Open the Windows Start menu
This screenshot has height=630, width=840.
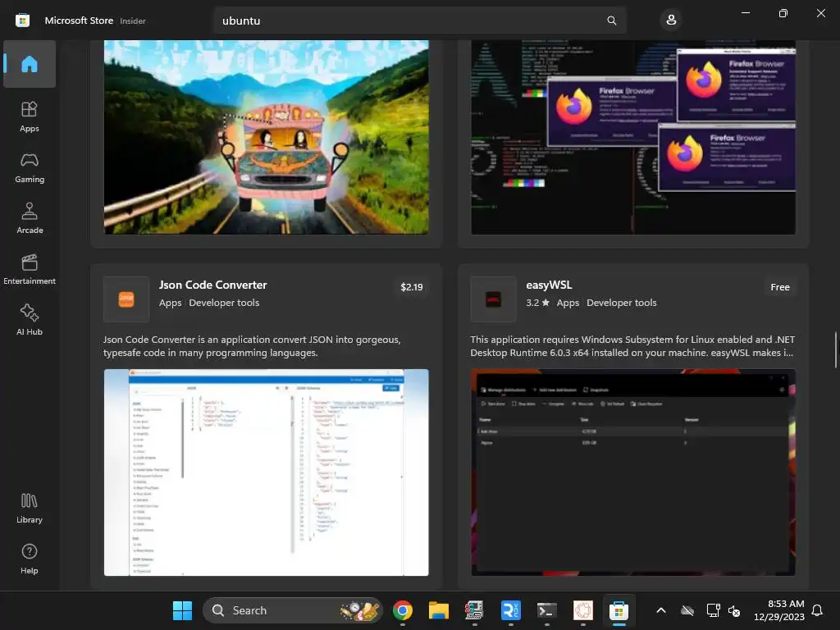[x=182, y=610]
